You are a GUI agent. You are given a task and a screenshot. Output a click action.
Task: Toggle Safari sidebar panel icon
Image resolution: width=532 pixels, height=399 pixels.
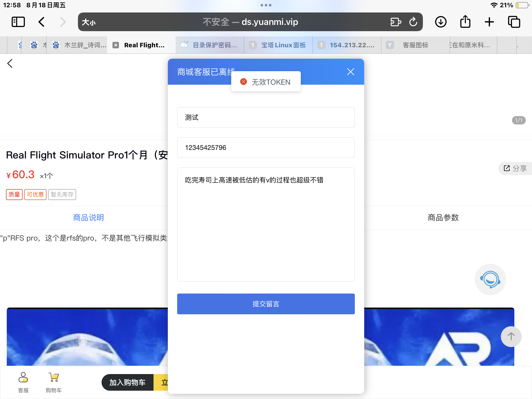coord(18,22)
